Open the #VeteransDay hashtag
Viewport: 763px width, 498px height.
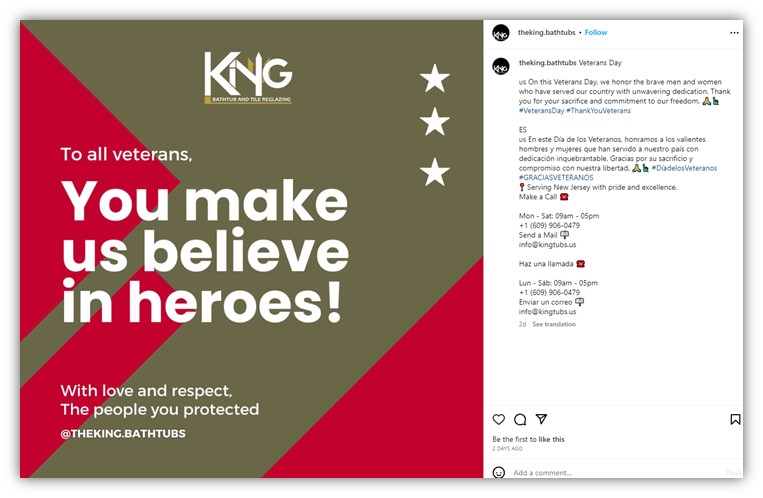click(x=541, y=111)
